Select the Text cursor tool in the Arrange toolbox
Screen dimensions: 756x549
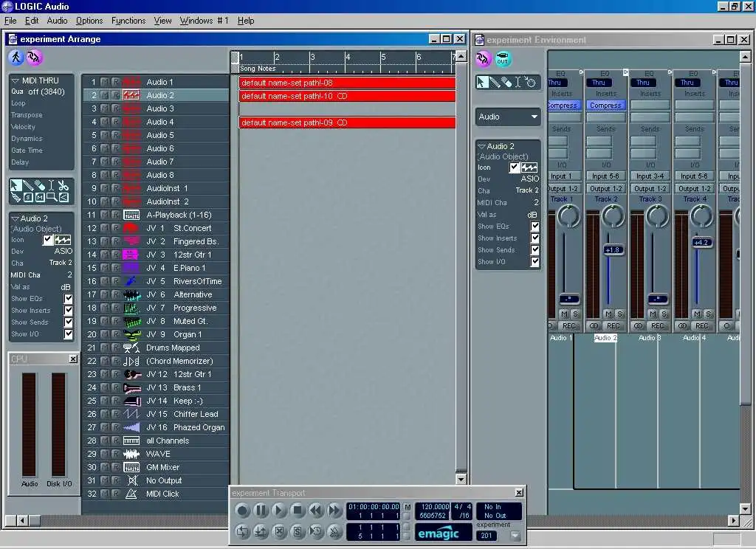51,185
